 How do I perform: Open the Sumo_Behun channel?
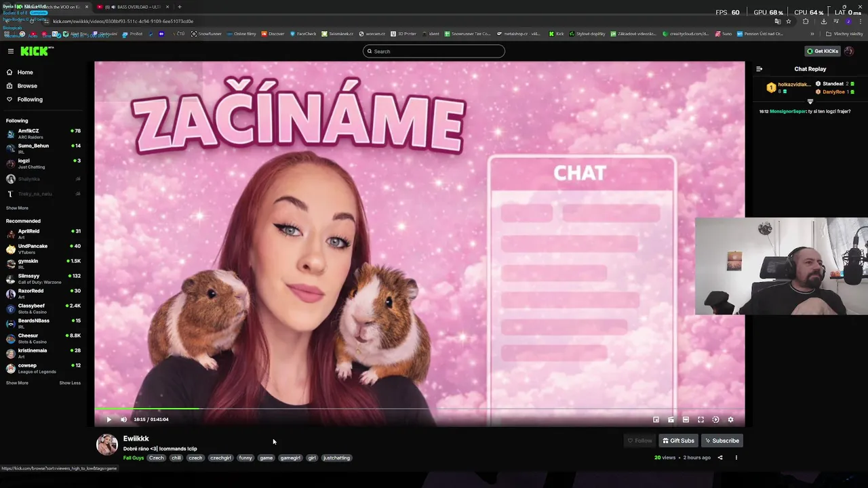43,148
